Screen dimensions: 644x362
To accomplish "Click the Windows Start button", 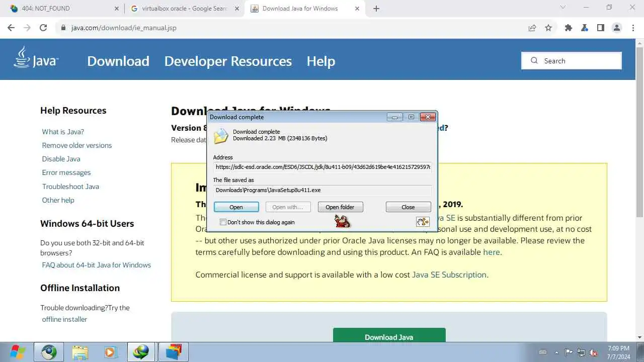I will (17, 352).
